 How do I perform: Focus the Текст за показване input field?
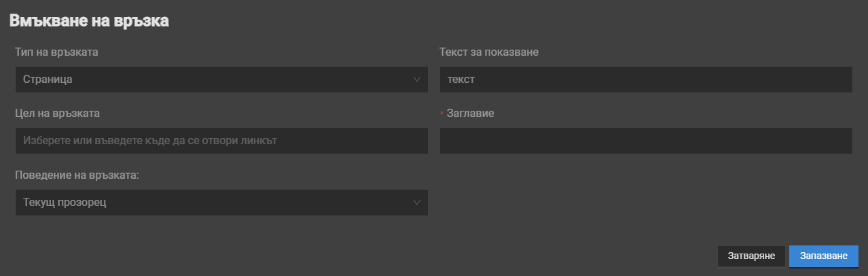(645, 80)
